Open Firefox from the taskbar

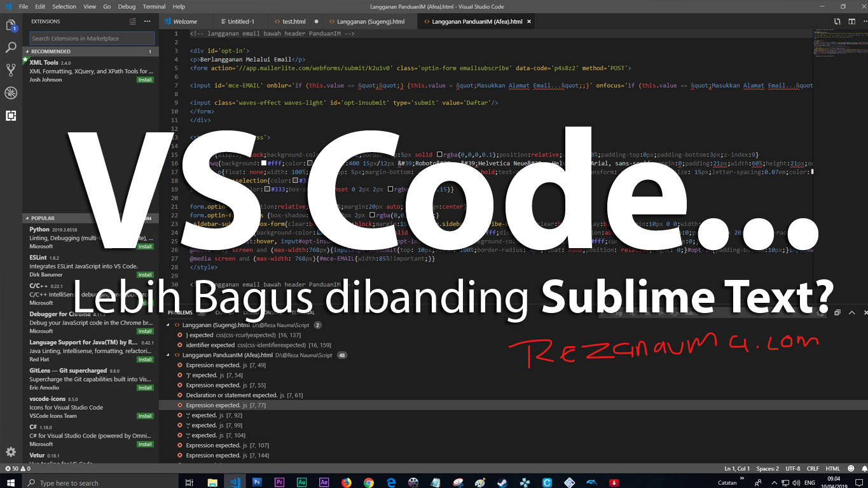[347, 482]
